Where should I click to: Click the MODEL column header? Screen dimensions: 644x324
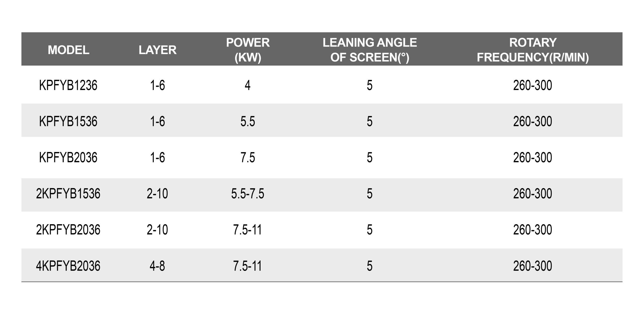coord(68,50)
